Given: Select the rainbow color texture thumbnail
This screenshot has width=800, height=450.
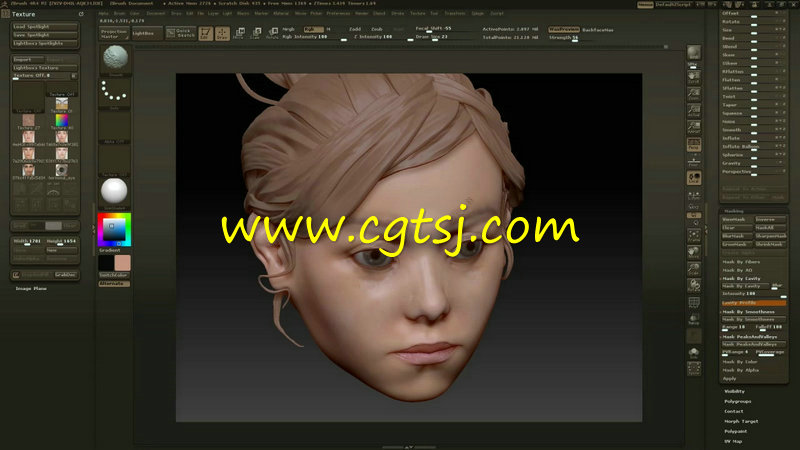Looking at the screenshot, I should tap(62, 120).
